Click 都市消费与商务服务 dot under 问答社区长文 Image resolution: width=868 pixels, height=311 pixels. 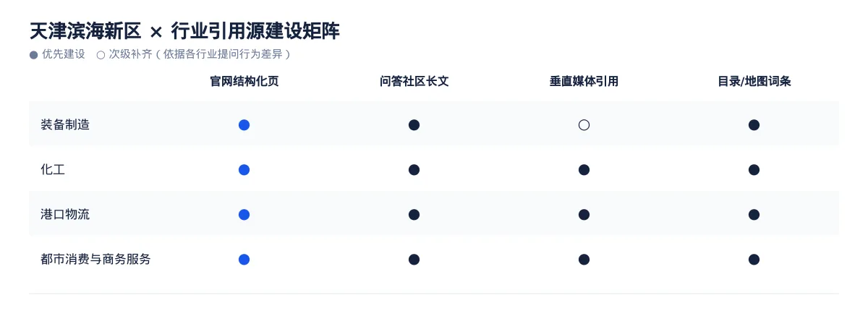(x=414, y=260)
